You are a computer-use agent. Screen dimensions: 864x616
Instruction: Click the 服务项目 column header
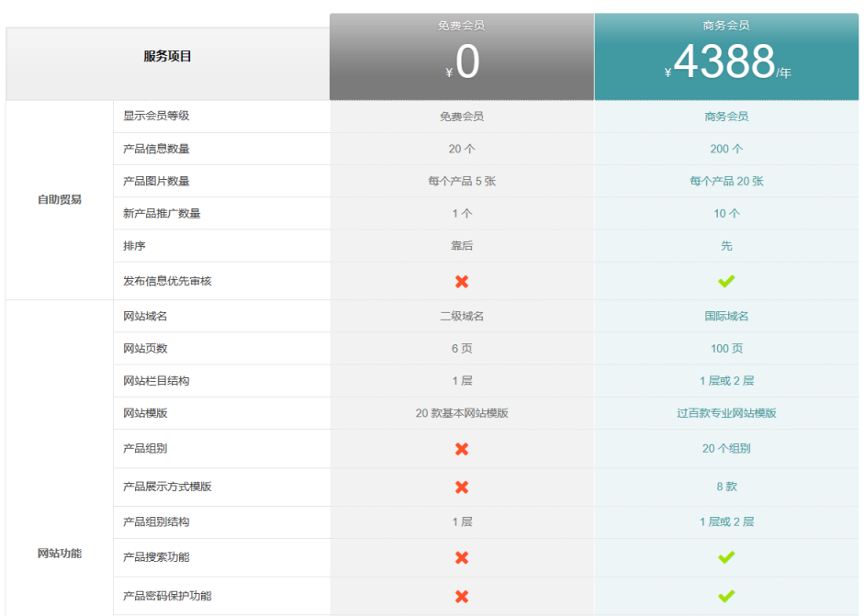tap(167, 56)
